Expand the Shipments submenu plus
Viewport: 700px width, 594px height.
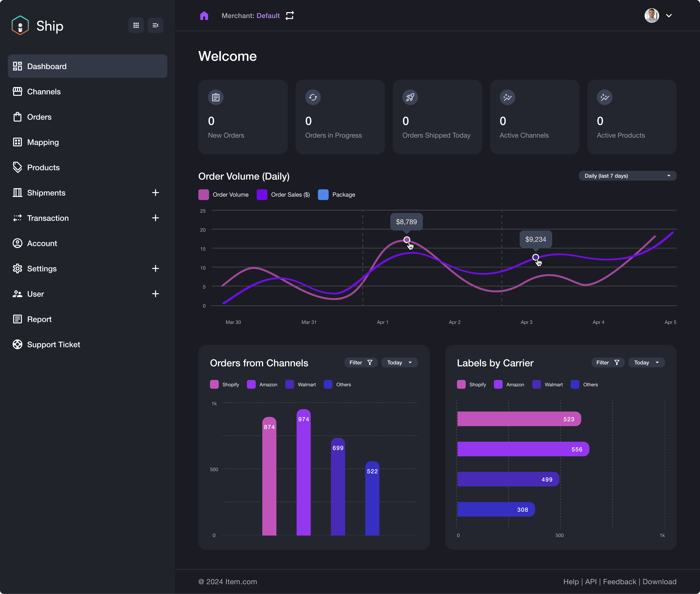coord(155,193)
